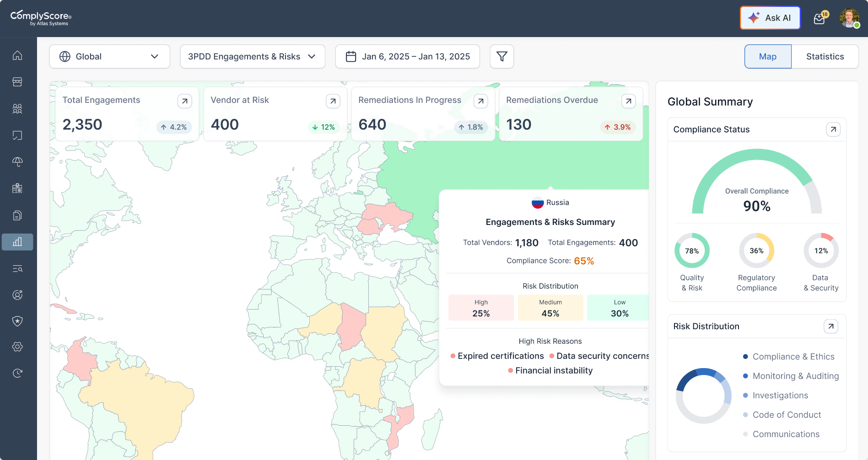The image size is (868, 460).
Task: Select the vendor storefront icon in the sidebar
Action: point(17,81)
